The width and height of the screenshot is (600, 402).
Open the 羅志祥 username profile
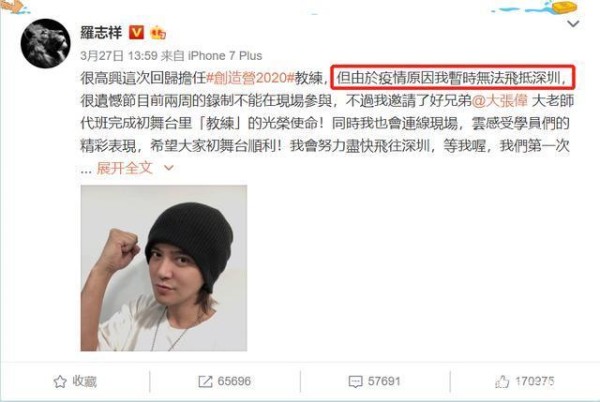pos(101,33)
